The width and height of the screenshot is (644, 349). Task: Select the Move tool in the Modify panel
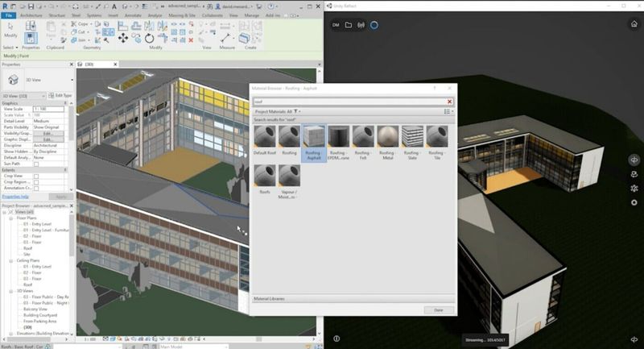click(123, 38)
